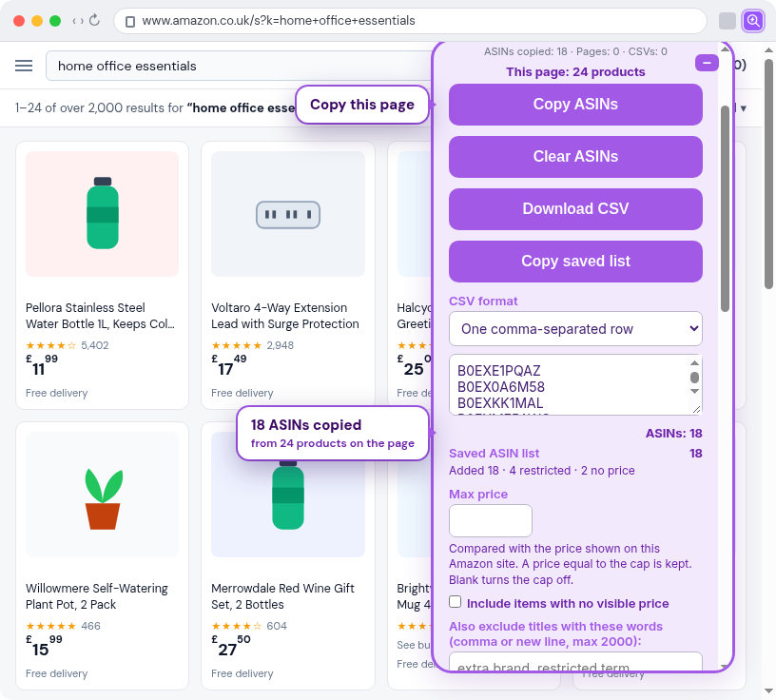Click the 'This page: 24 products' text
The image size is (776, 700).
click(575, 72)
